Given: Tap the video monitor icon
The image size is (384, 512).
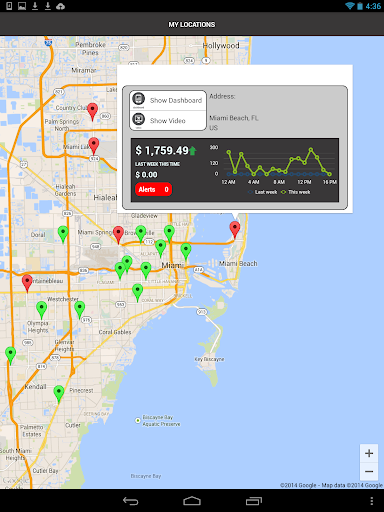Looking at the screenshot, I should click(x=139, y=120).
